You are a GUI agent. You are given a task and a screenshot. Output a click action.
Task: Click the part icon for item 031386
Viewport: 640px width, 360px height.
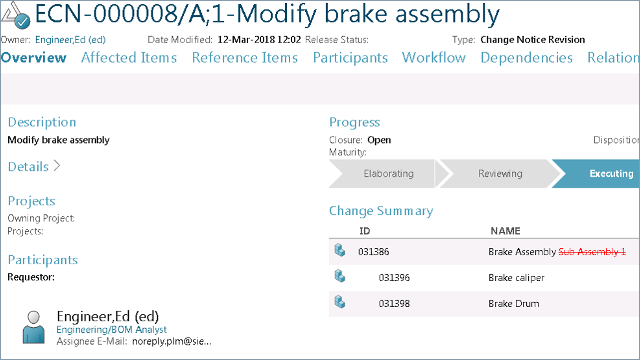pyautogui.click(x=340, y=250)
